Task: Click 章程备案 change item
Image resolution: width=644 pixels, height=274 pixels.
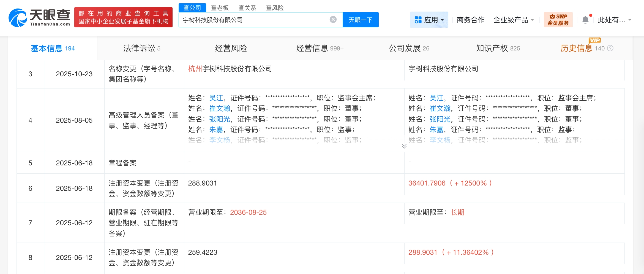Action: tap(122, 163)
